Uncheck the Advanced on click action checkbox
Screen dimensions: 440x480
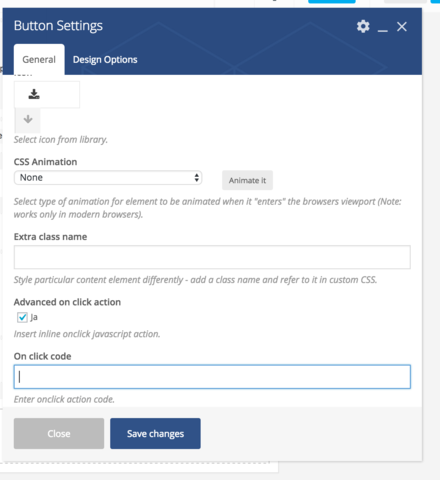22,317
